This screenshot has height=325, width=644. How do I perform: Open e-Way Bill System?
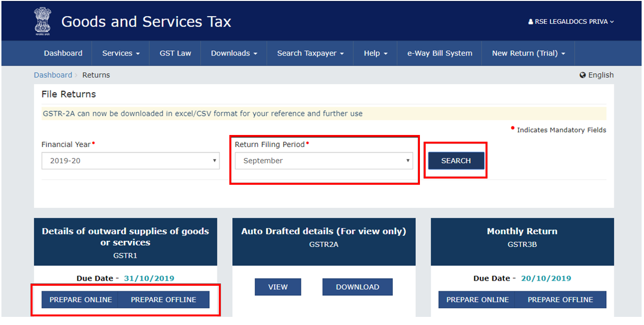coord(440,53)
